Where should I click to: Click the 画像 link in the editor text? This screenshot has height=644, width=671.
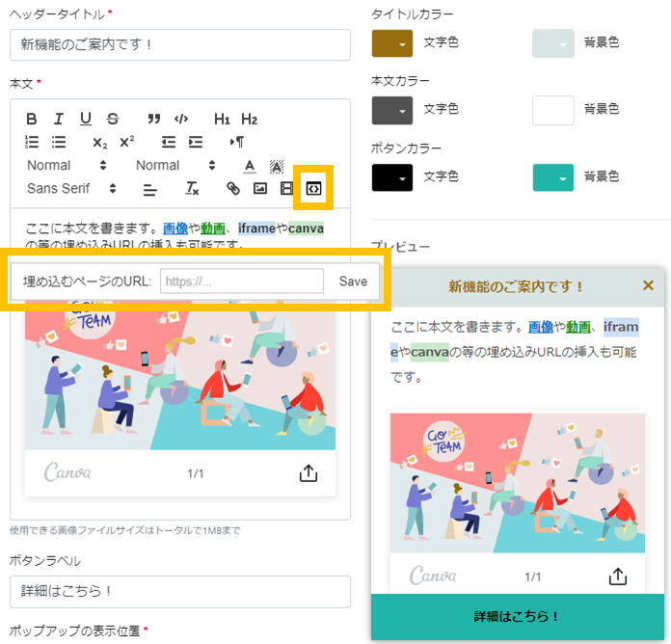point(175,228)
